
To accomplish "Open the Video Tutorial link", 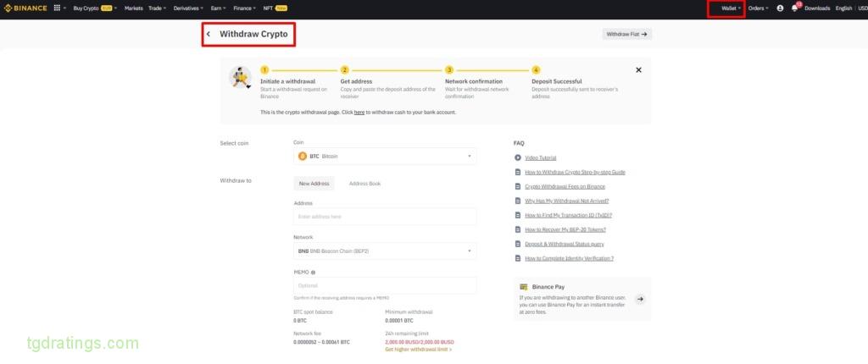I will (540, 157).
